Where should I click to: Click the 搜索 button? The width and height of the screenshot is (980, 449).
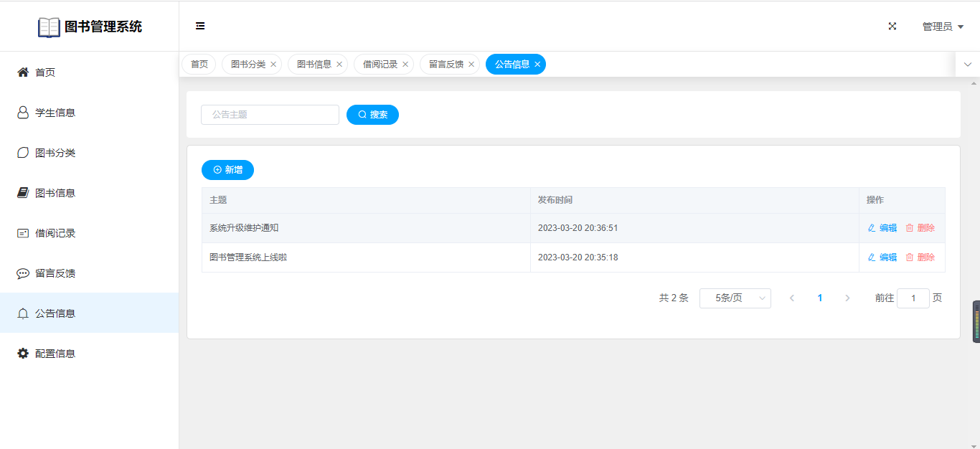tap(372, 115)
